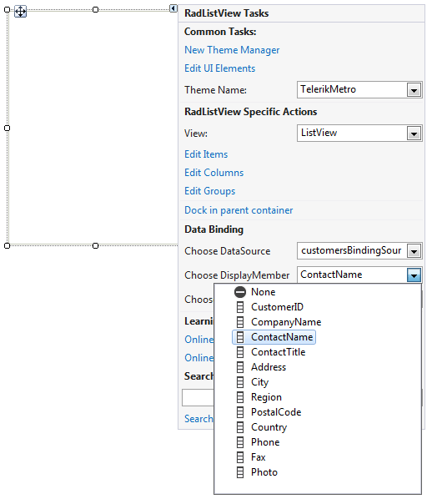Click the field icon beside Country
The image size is (437, 504).
[x=240, y=427]
